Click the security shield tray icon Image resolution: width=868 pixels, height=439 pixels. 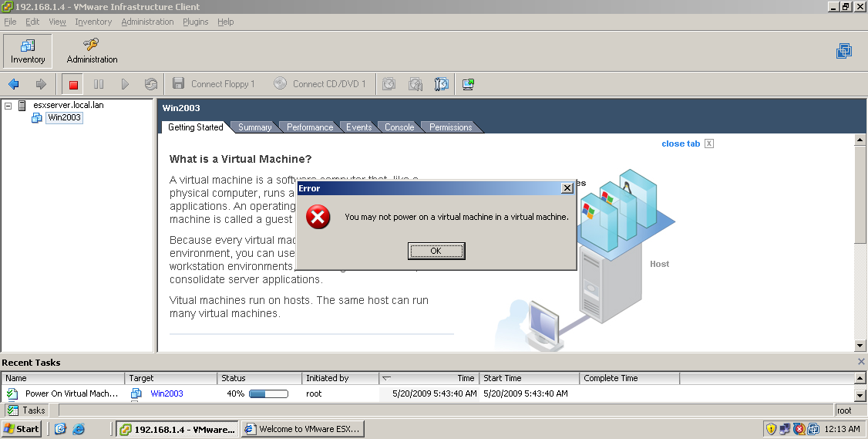click(771, 429)
